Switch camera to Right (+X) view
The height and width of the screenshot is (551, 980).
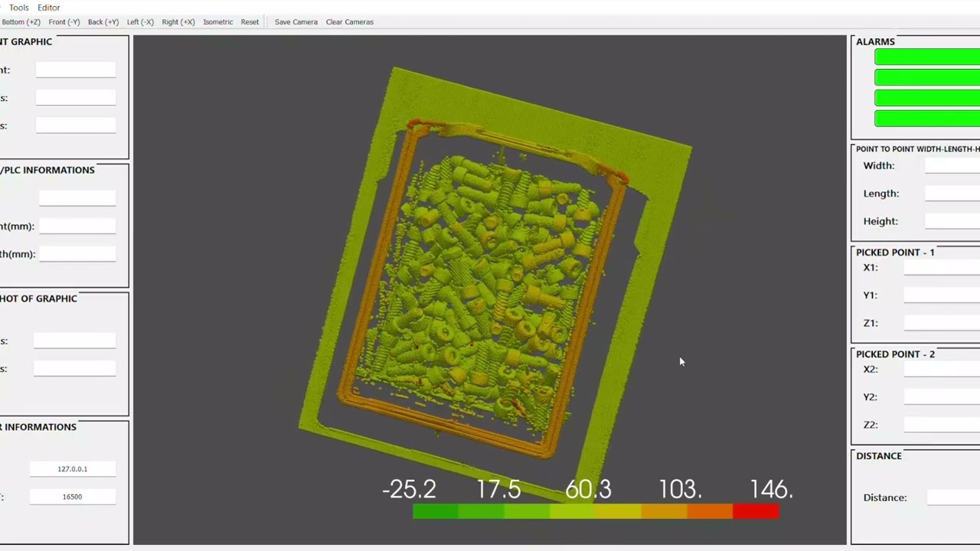(x=178, y=22)
